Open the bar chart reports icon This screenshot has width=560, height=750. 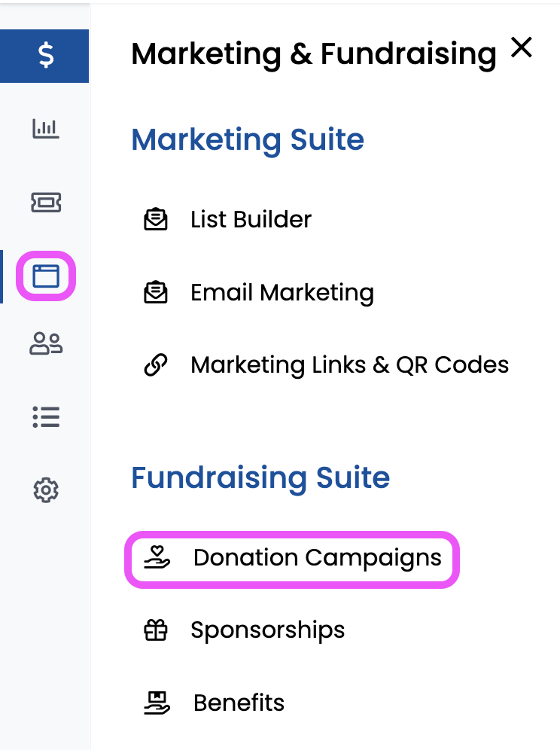(46, 129)
